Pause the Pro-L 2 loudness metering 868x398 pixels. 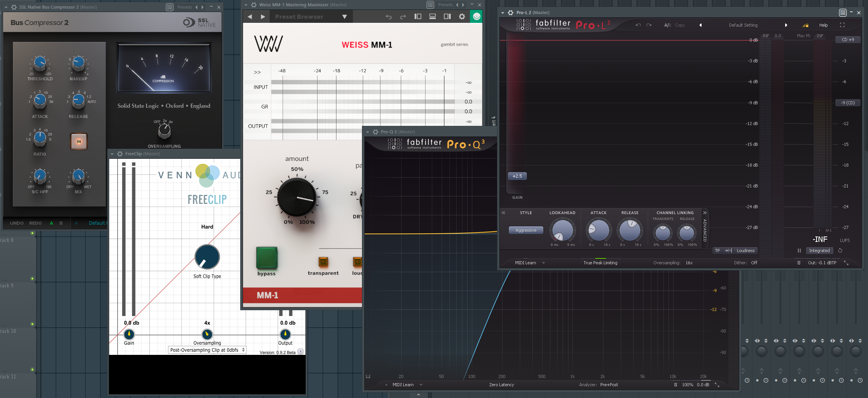coord(799,251)
